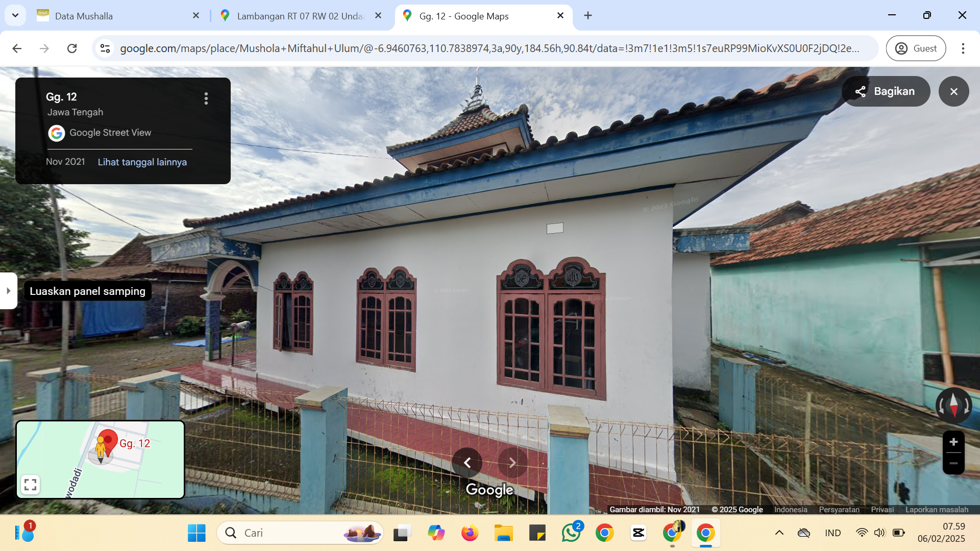Screen dimensions: 980x551
Task: Open more options in Gg. 12 info card
Action: tap(206, 98)
